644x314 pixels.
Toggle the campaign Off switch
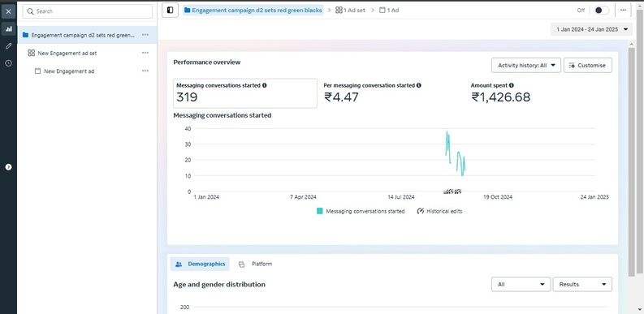[602, 11]
